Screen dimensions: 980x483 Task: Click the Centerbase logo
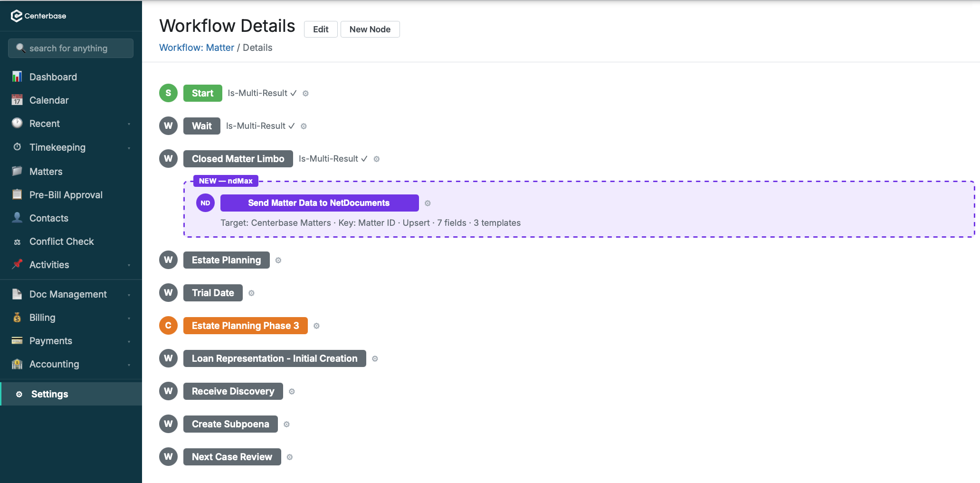point(38,16)
